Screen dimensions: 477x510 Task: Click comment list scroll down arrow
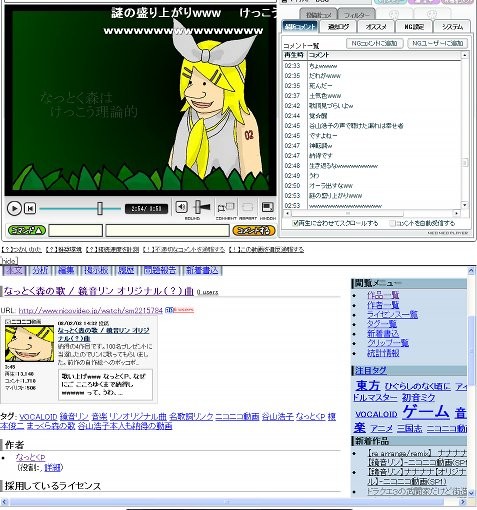click(464, 205)
